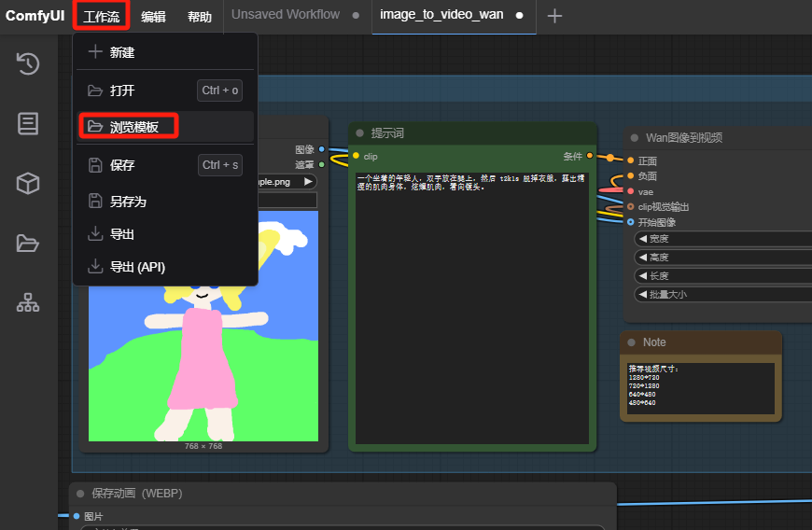Add a new workflow tab with plus
This screenshot has width=812, height=530.
pos(554,16)
